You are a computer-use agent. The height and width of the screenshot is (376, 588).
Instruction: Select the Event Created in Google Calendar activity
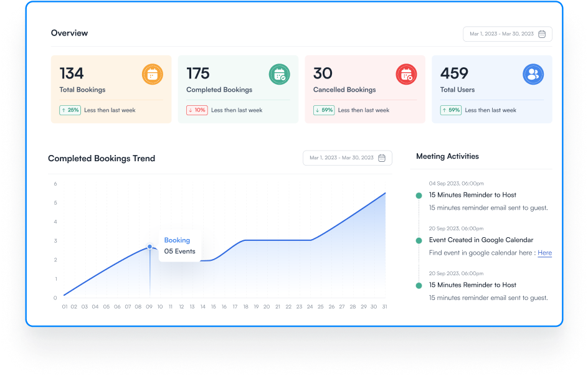click(481, 240)
